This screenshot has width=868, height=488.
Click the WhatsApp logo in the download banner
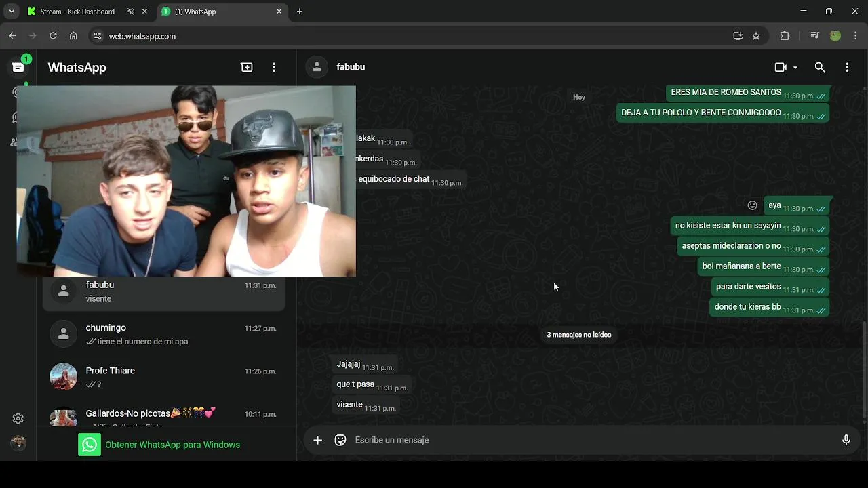[x=90, y=445]
